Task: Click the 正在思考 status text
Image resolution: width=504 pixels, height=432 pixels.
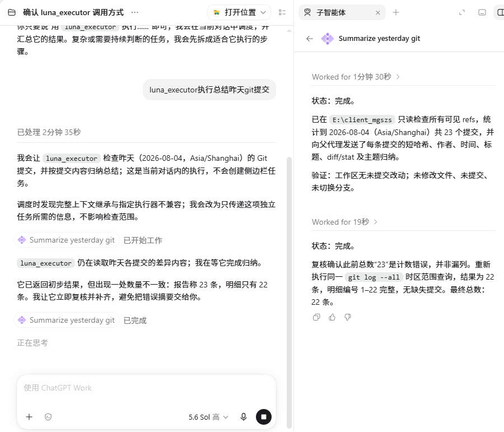Action: (32, 343)
